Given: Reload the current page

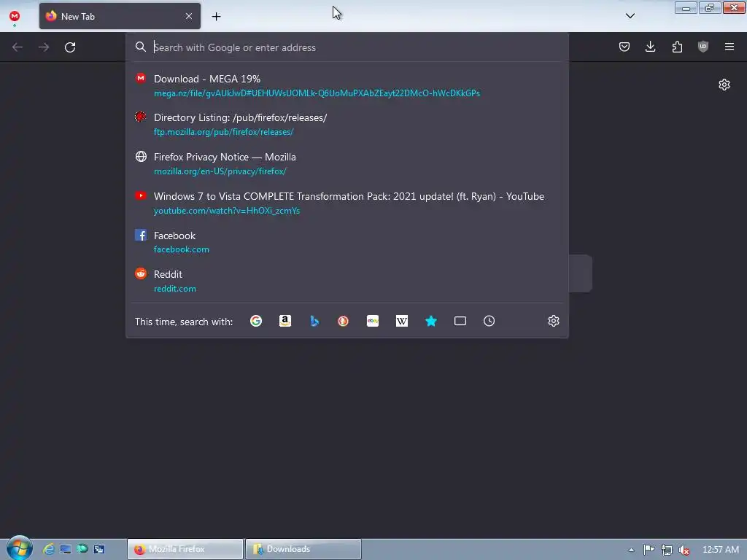Looking at the screenshot, I should [70, 47].
